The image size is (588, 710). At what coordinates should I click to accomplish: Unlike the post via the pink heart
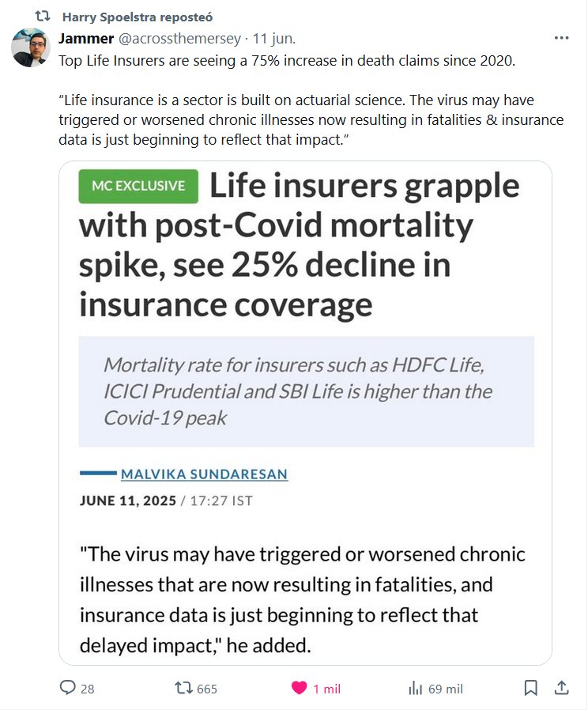tap(299, 689)
